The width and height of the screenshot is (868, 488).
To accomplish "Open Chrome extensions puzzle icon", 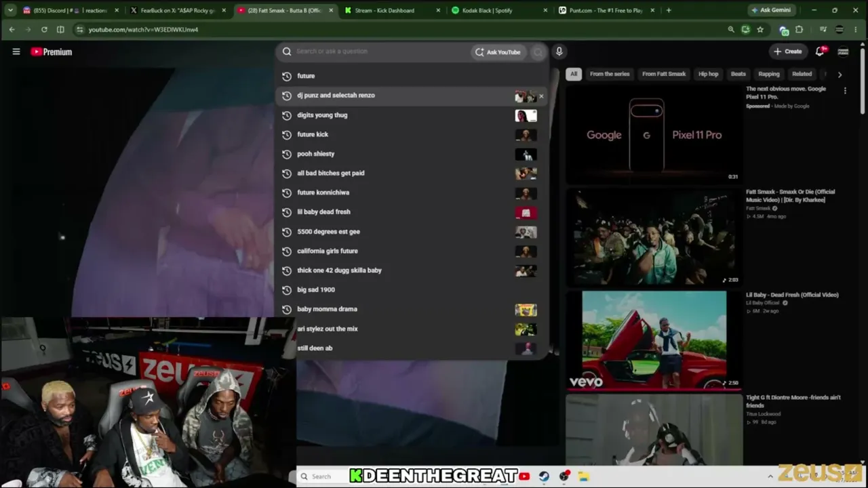I will [x=799, y=29].
